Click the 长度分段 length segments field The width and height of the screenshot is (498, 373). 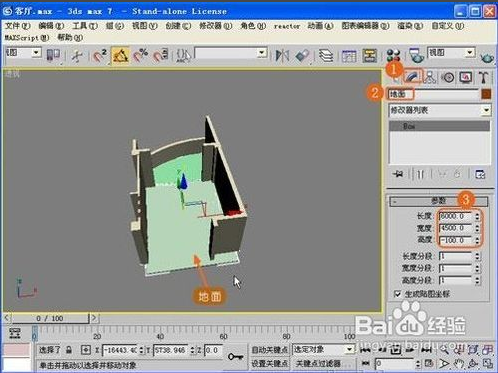click(455, 256)
